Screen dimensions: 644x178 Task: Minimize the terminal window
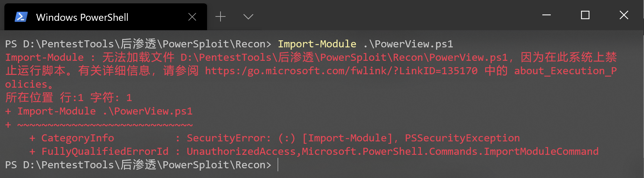(x=546, y=15)
